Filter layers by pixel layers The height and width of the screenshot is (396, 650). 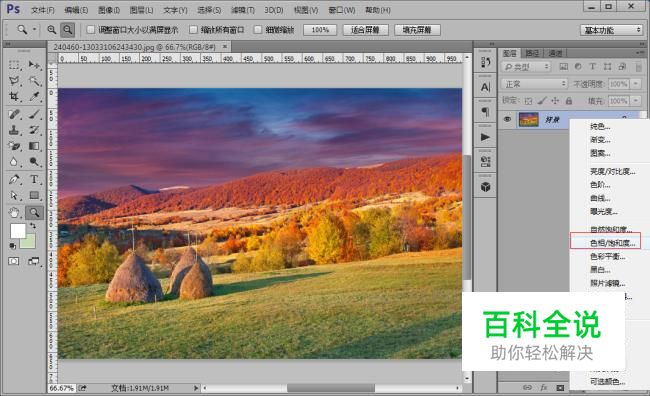563,66
